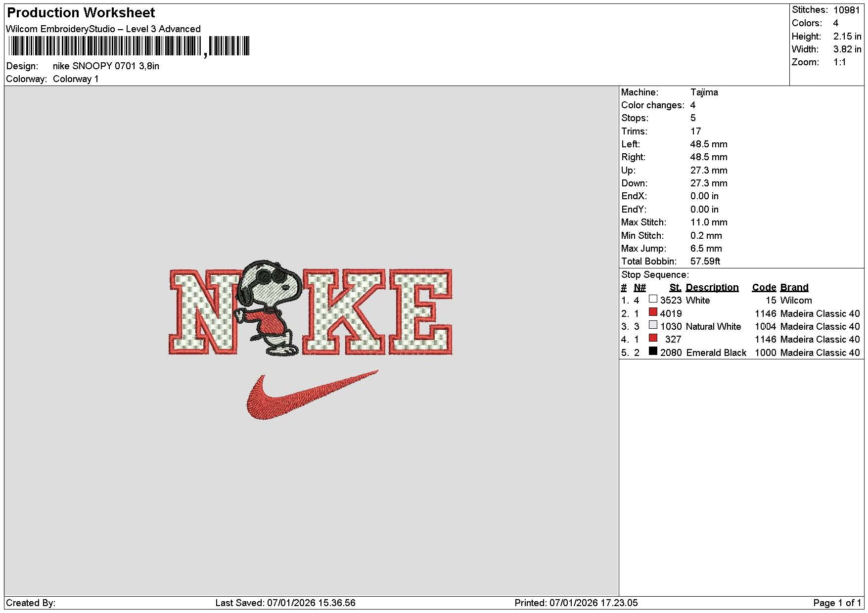Click the Left value '48.5 mm'

coord(709,144)
